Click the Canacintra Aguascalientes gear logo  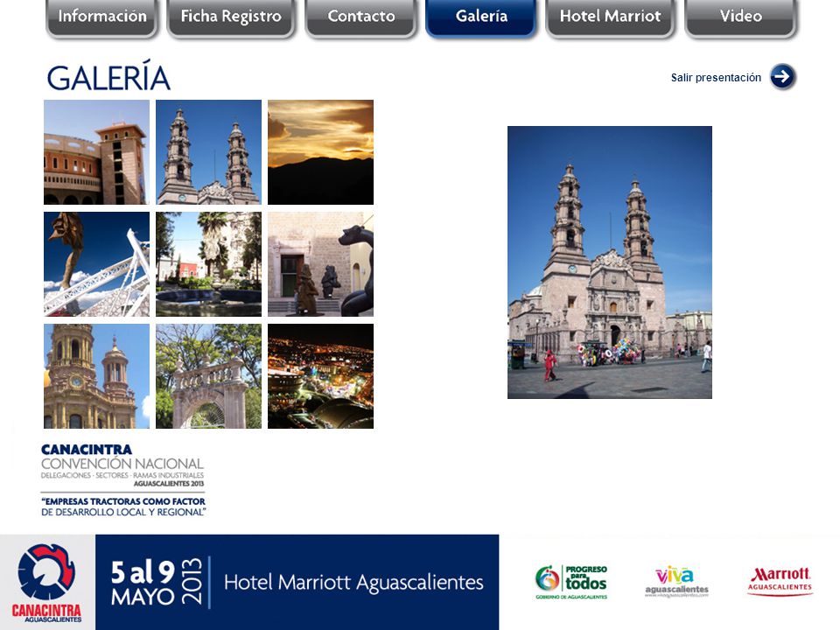coord(46,583)
